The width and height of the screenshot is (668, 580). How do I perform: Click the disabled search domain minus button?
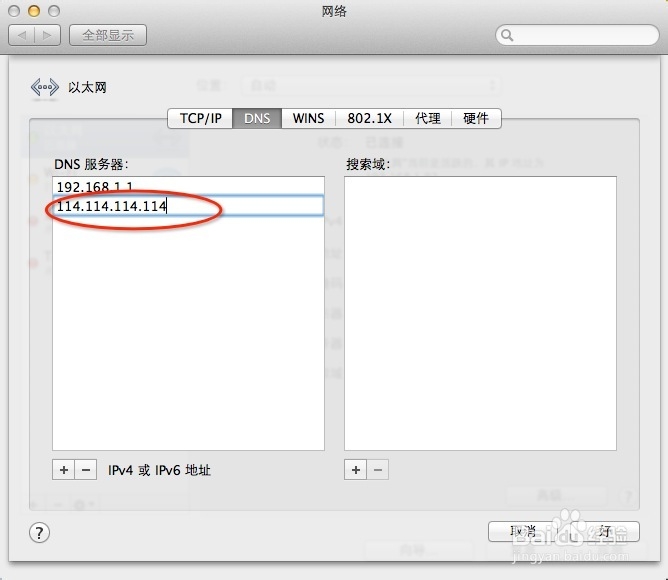[x=377, y=470]
